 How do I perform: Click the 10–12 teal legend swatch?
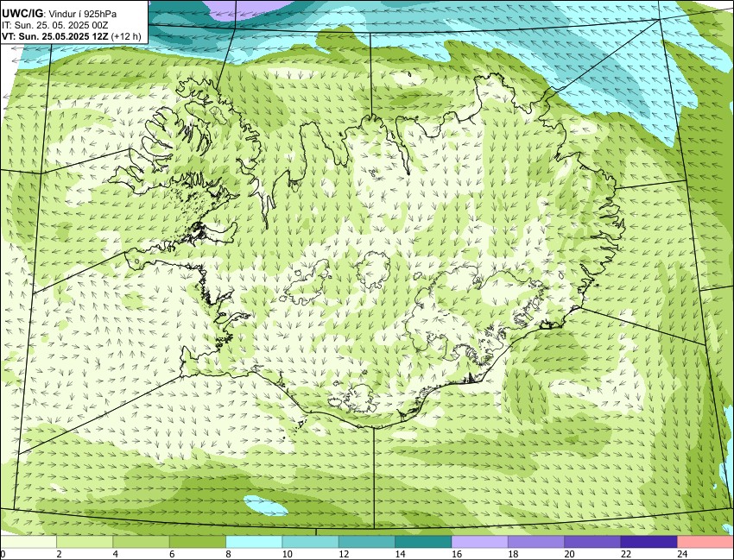tap(310, 542)
